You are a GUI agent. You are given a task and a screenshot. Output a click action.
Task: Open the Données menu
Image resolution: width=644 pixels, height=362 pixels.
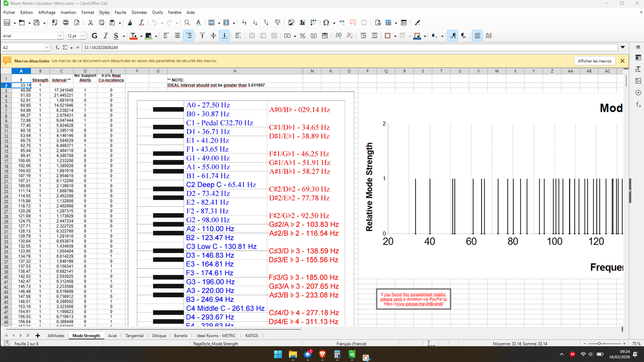click(139, 12)
